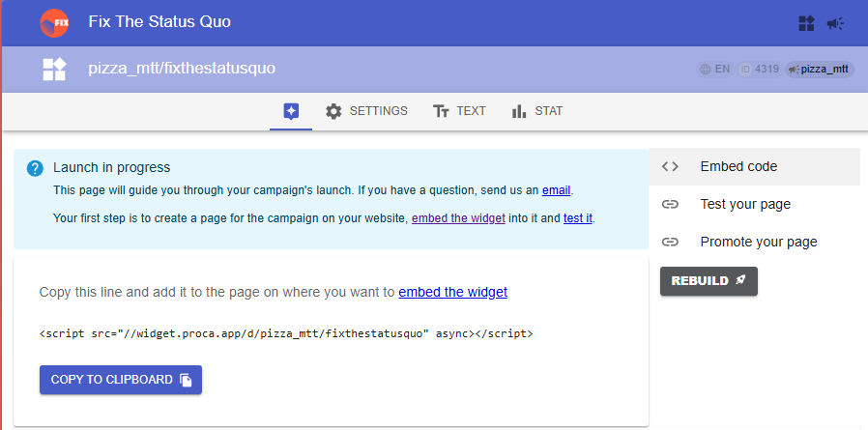Follow the test it link

(578, 218)
